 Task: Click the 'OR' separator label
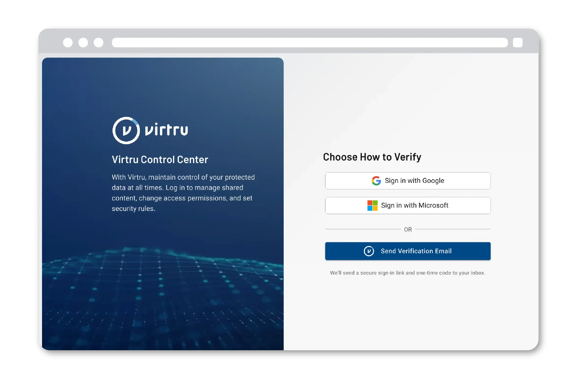pyautogui.click(x=408, y=229)
